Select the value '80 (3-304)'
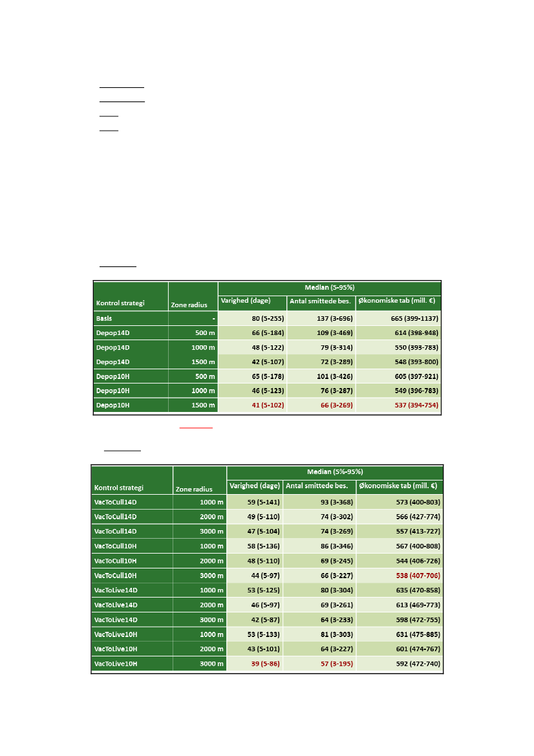Image resolution: width=534 pixels, height=756 pixels. click(x=336, y=590)
